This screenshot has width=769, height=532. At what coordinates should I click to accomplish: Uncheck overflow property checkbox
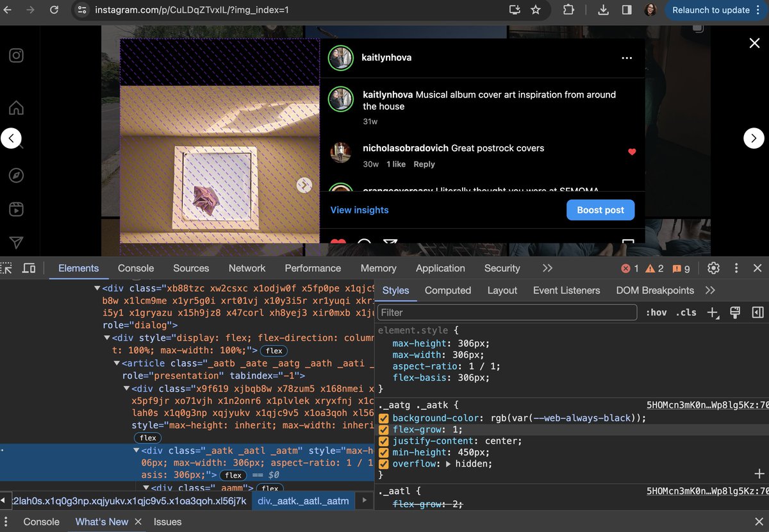384,463
